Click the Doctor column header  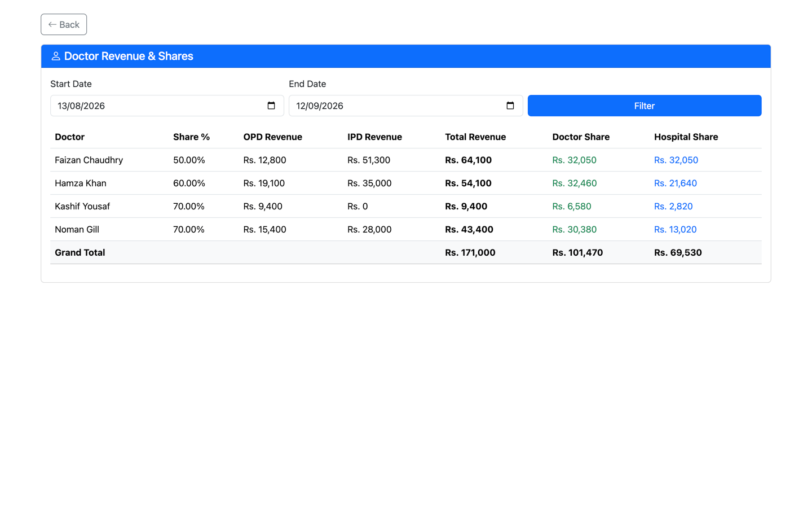click(70, 137)
